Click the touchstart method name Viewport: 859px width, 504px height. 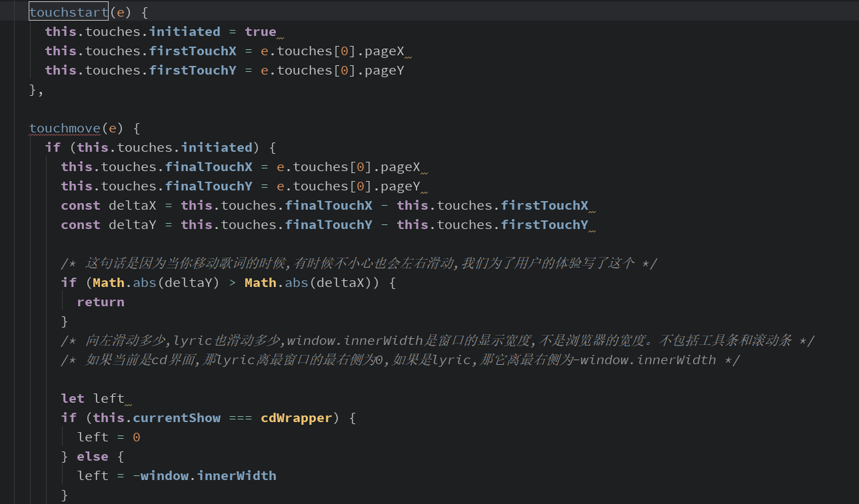69,12
